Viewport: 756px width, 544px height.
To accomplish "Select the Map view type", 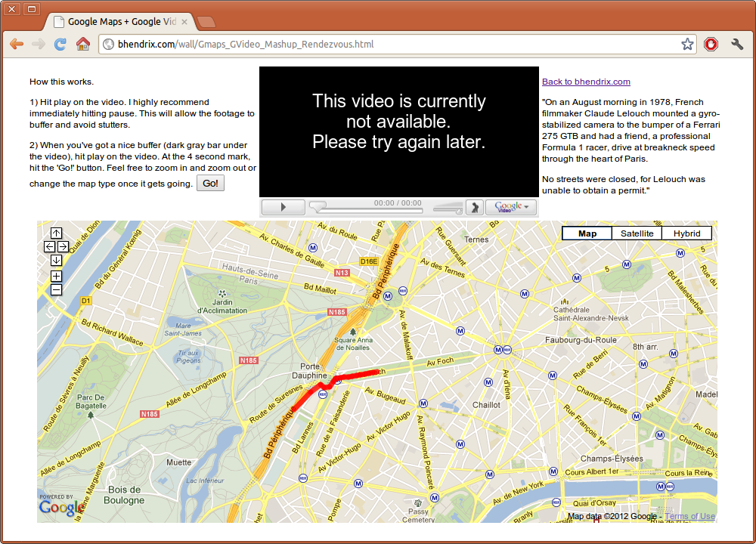I will [587, 233].
